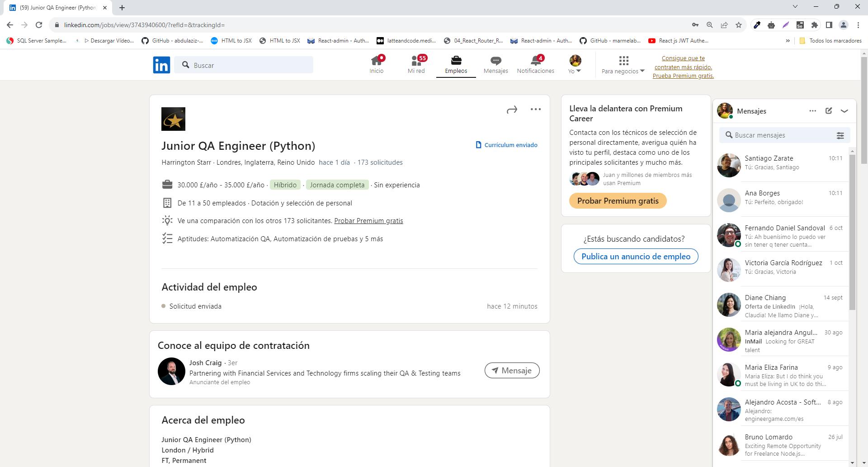Click Probar Premium gratis underlined link
The width and height of the screenshot is (868, 467).
[368, 221]
